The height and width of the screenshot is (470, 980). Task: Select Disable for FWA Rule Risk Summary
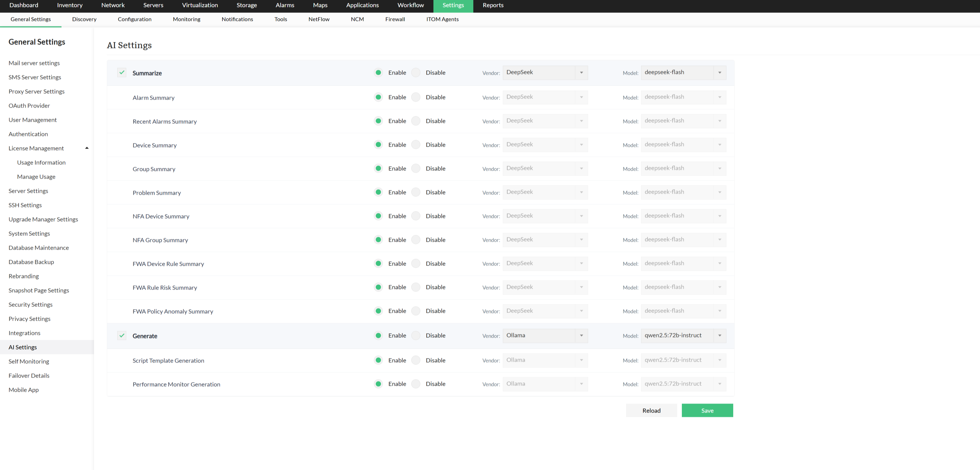416,287
